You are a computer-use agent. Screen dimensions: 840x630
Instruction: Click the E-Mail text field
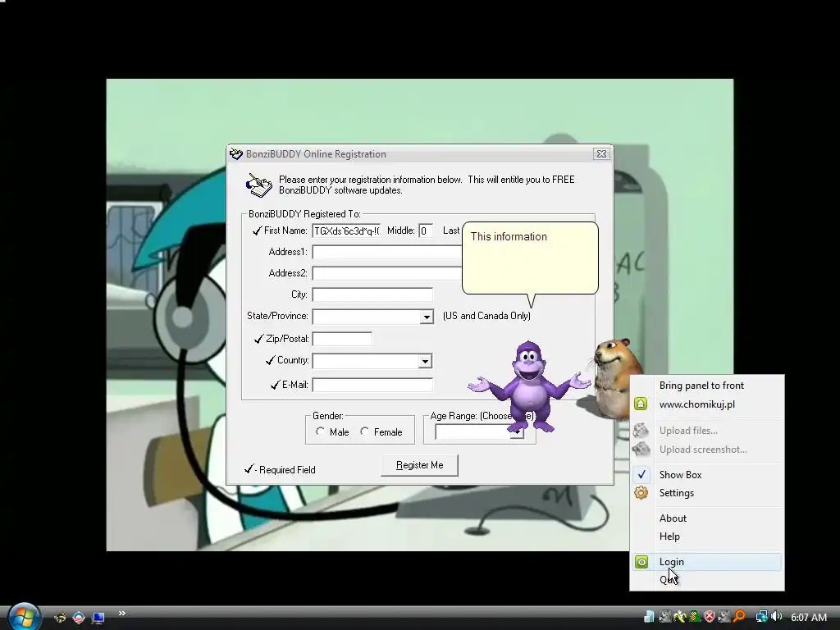[372, 385]
